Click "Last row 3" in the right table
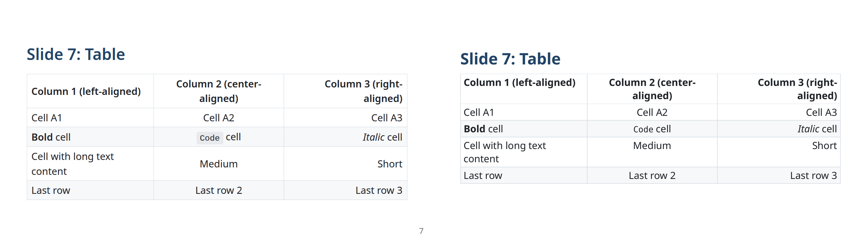Screen dimensions: 868x244 (x=813, y=176)
